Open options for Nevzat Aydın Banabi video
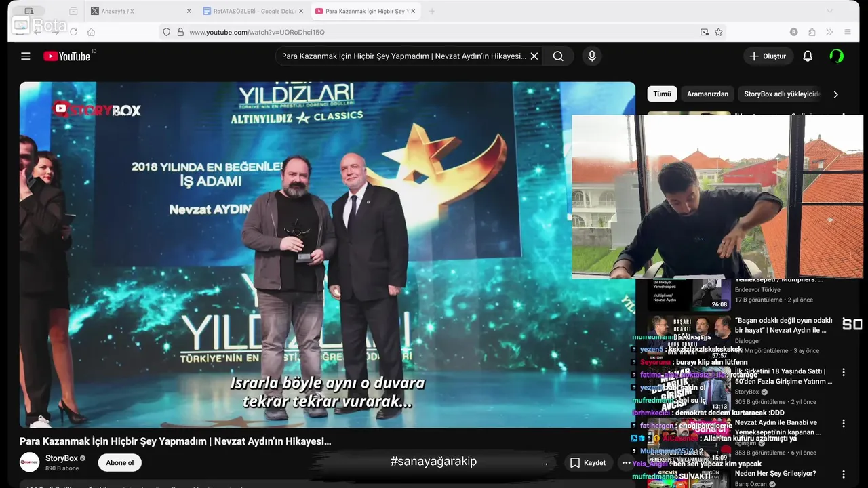868x488 pixels. click(x=844, y=423)
